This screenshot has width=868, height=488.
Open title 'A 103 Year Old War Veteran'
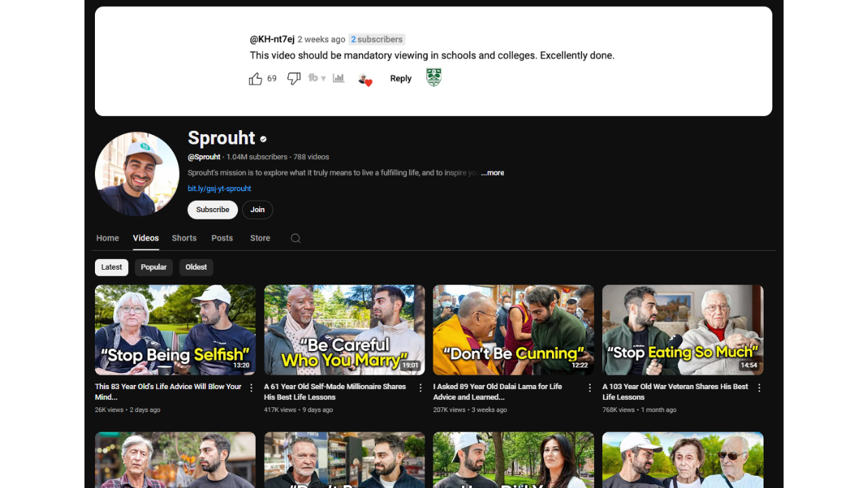(x=675, y=392)
